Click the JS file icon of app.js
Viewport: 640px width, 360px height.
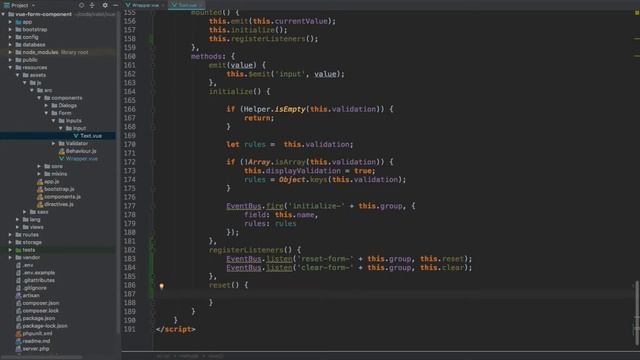[40, 182]
